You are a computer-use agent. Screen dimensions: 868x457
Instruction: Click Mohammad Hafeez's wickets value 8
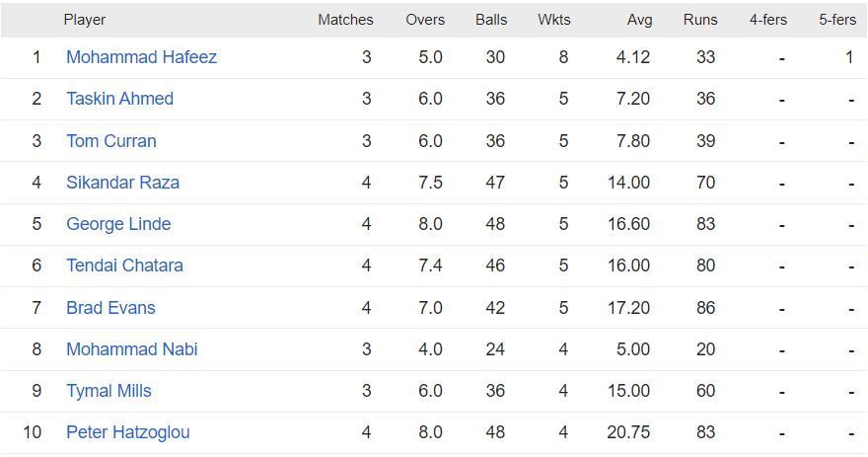point(563,57)
